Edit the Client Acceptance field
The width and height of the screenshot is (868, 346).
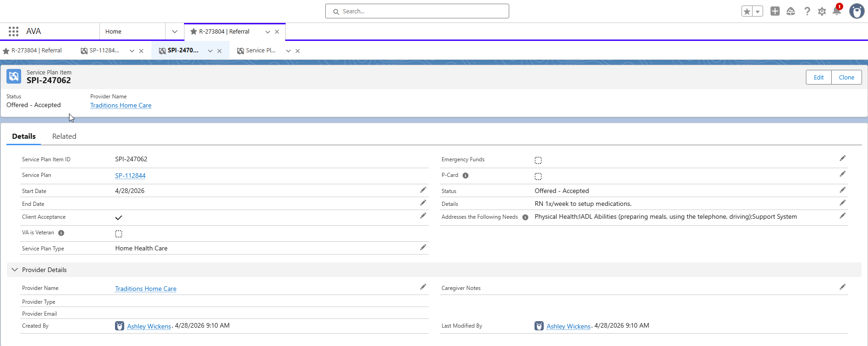(x=423, y=216)
